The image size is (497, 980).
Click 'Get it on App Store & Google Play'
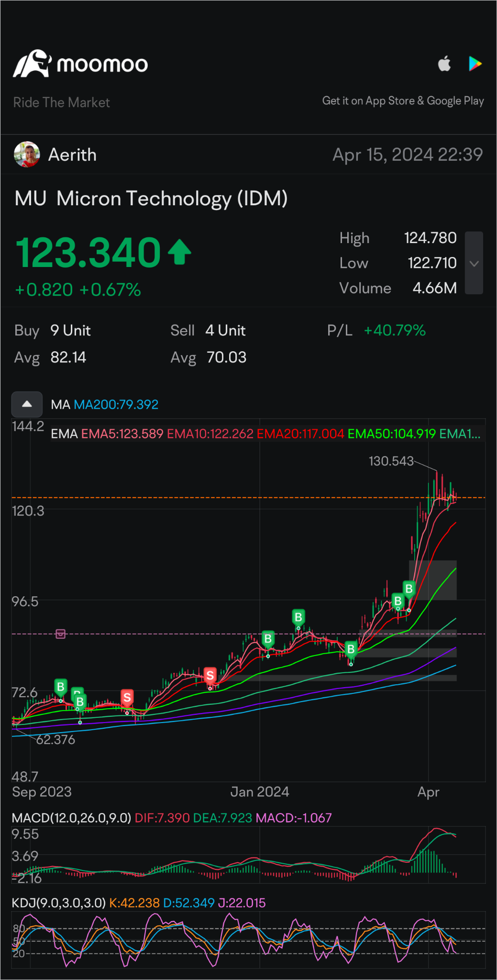click(403, 101)
